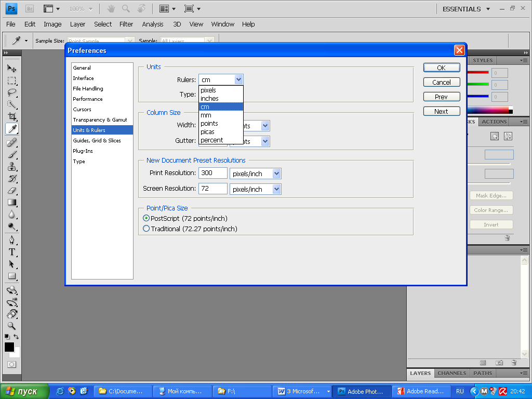
Task: Select the History Brush tool
Action: coord(12,179)
